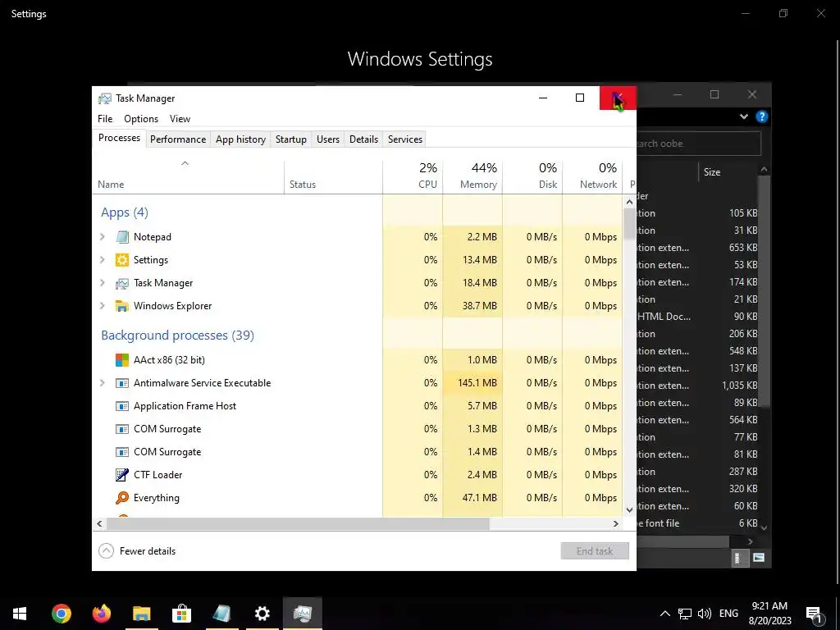
Task: Switch Explorer to large thumbnails view icon
Action: click(x=759, y=558)
